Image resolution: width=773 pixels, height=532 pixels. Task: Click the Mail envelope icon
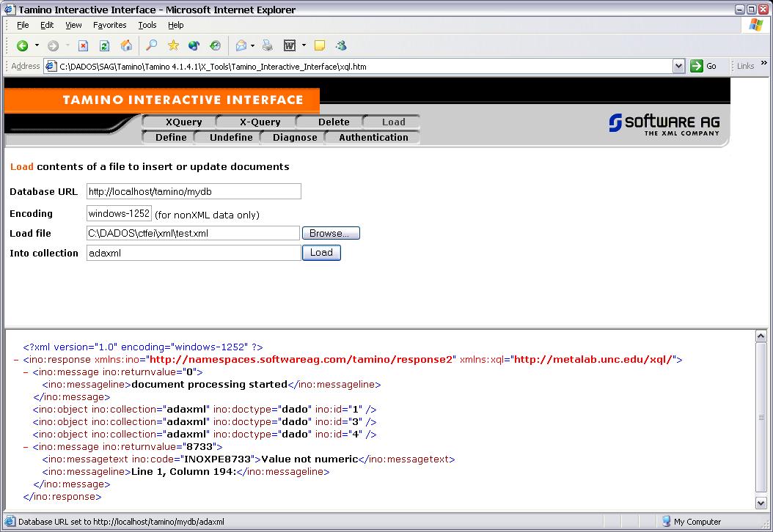click(241, 46)
